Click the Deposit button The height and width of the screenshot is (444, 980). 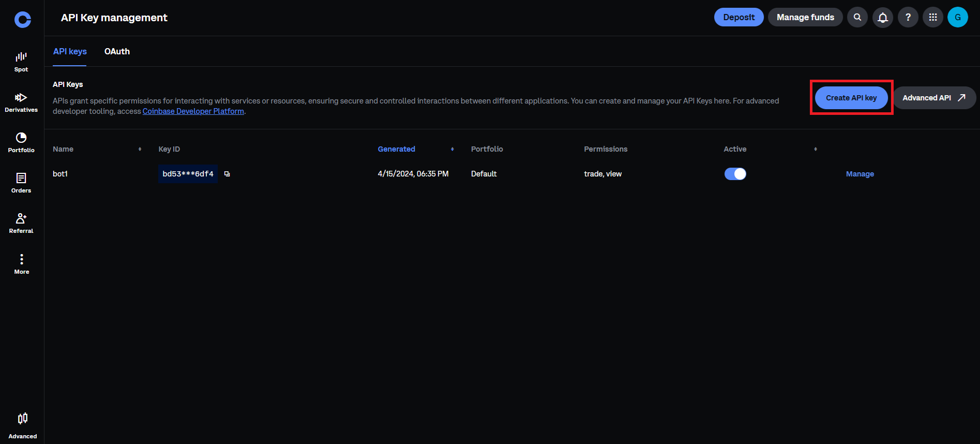(739, 17)
